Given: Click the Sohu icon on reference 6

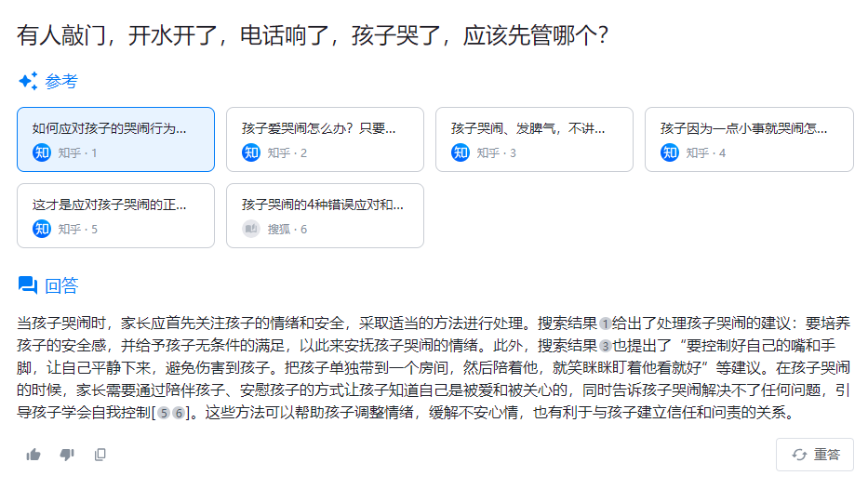Looking at the screenshot, I should pyautogui.click(x=251, y=229).
